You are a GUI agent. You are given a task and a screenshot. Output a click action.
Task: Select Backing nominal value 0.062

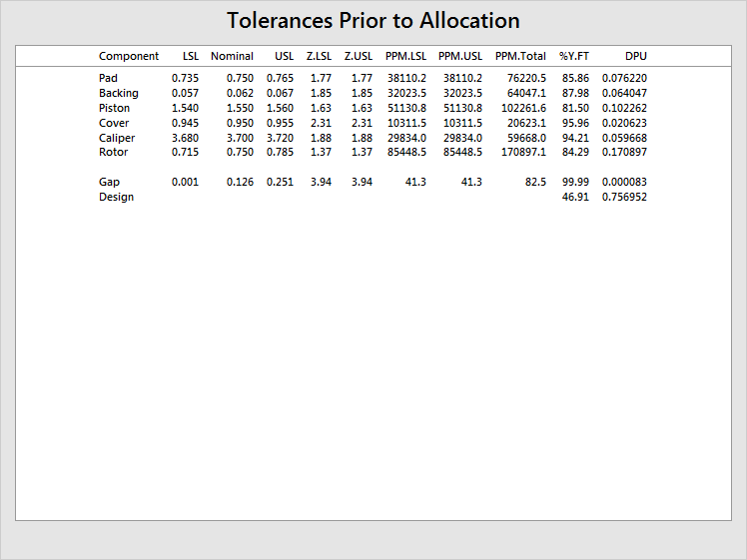click(240, 94)
